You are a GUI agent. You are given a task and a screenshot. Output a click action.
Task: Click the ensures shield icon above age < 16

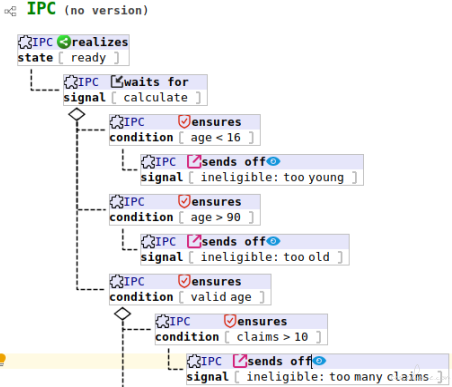click(x=184, y=122)
